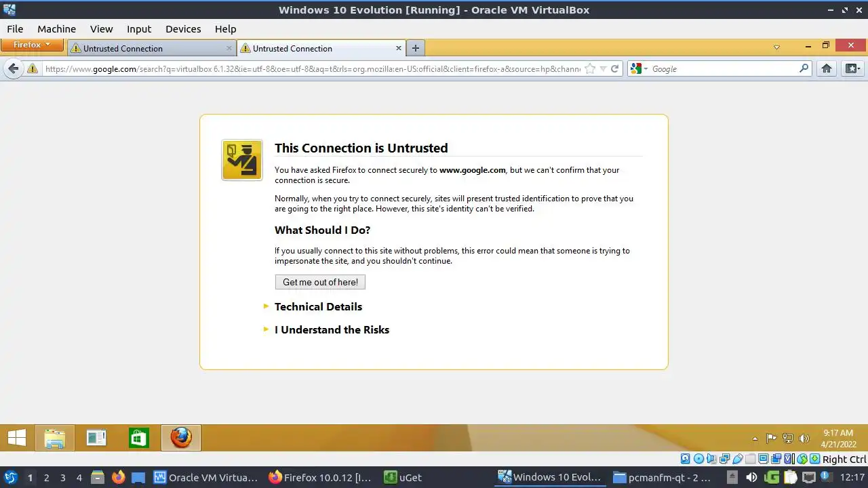Click the Firefox icon in the guest taskbar
Screen dimensions: 868x488
click(x=181, y=438)
